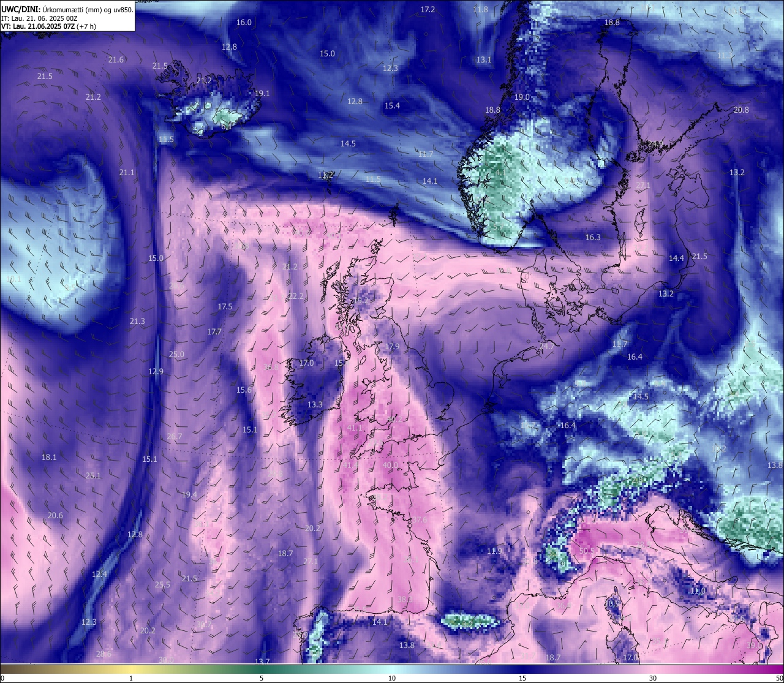Click the 19.4 value on the map
Image resolution: width=784 pixels, height=683 pixels.
tap(189, 494)
